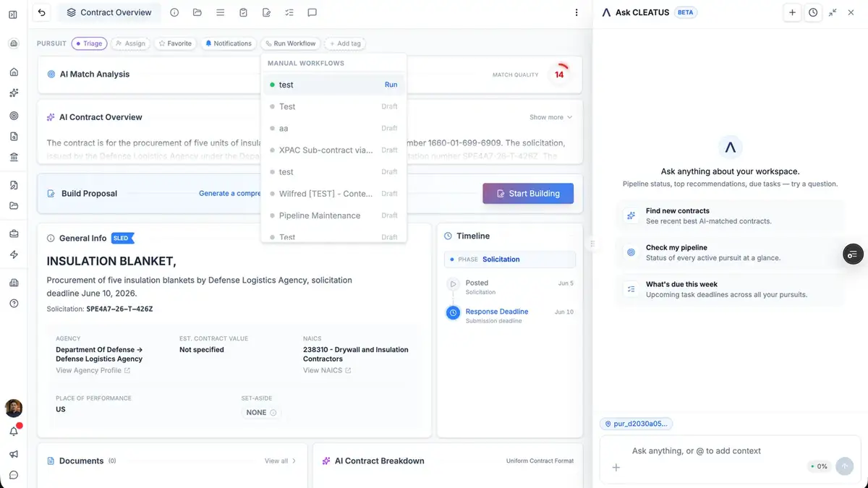
Task: Click the Generate a comprehensive link in Build Proposal
Action: (x=230, y=193)
